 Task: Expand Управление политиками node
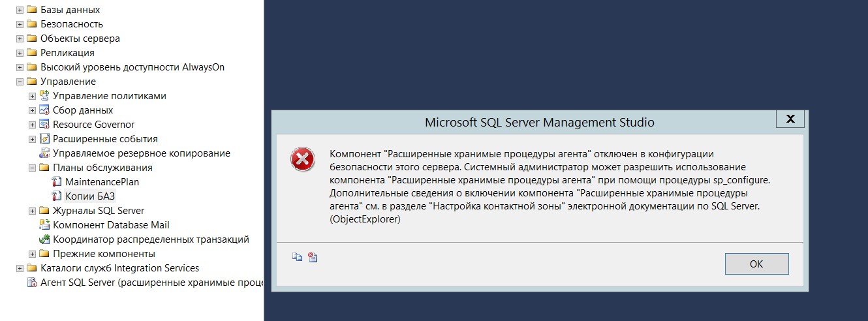[32, 96]
